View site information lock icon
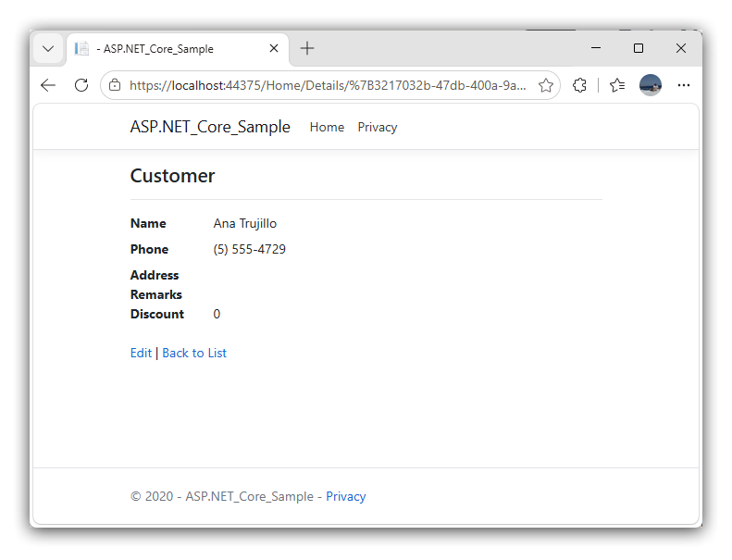 pos(115,85)
